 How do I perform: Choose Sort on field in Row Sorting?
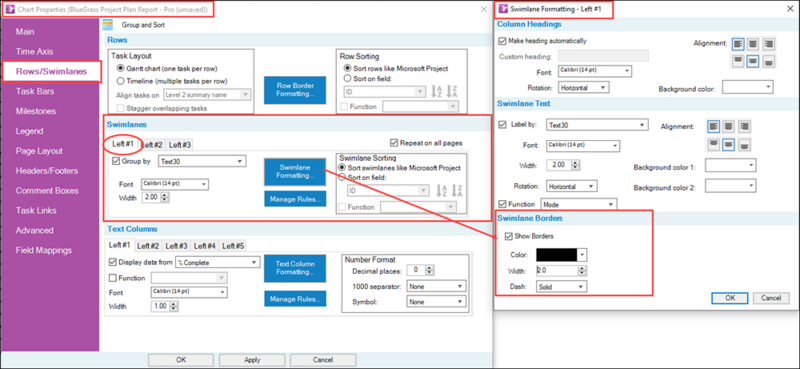pos(347,79)
